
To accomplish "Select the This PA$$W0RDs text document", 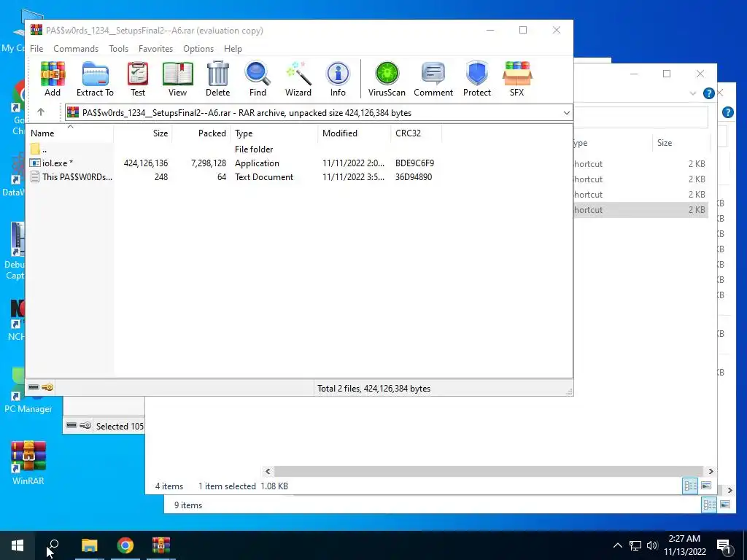I will pos(71,176).
